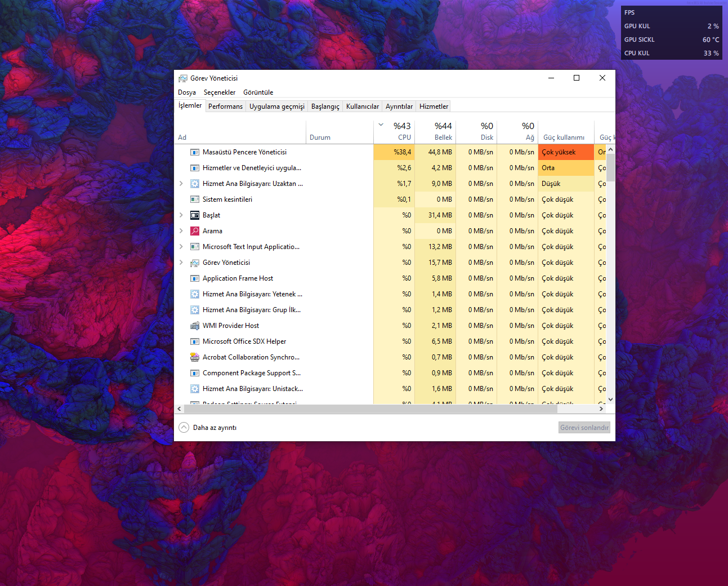
Task: Open the Seçenekler menu
Action: pyautogui.click(x=220, y=92)
